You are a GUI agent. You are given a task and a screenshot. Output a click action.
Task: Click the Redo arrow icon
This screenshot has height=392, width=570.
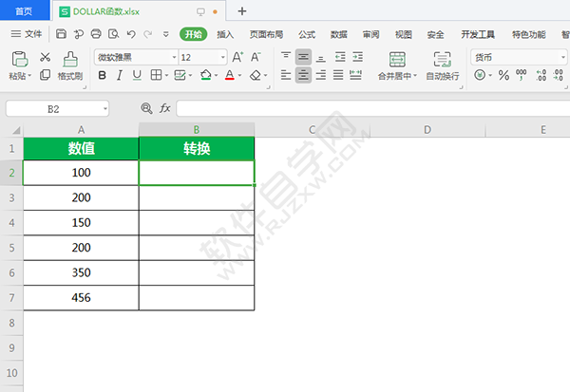coord(148,34)
